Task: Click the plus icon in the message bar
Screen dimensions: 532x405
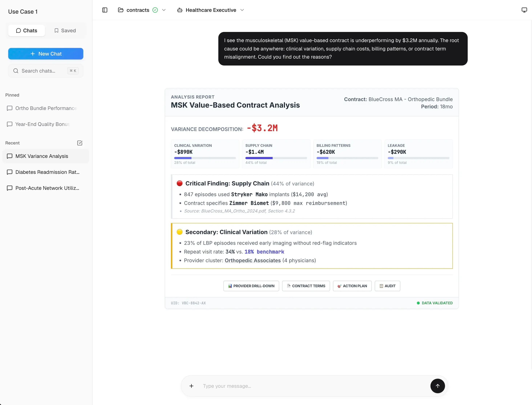Action: click(x=191, y=386)
